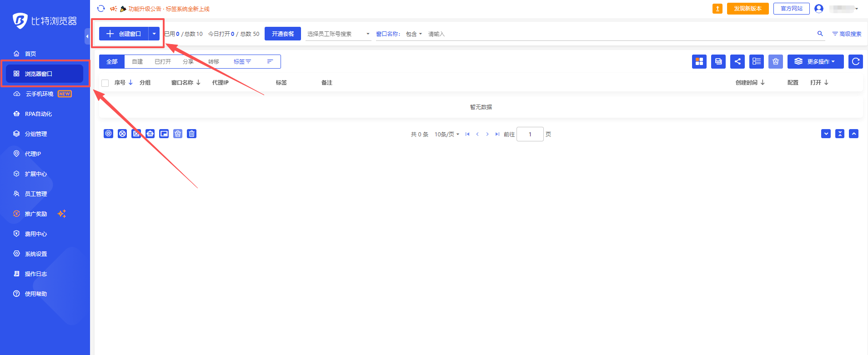This screenshot has height=355, width=868.
Task: Click the colored grid arrange windows icon
Action: coord(699,61)
